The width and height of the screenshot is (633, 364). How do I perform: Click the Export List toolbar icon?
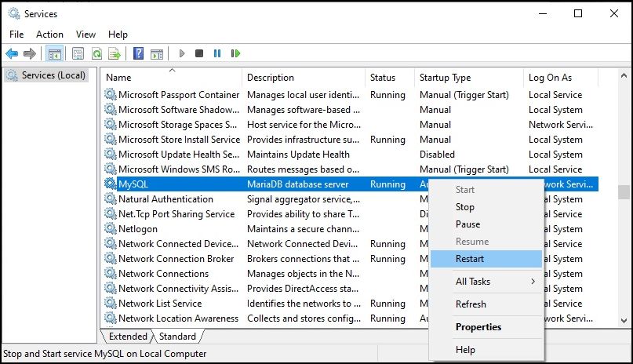(115, 53)
